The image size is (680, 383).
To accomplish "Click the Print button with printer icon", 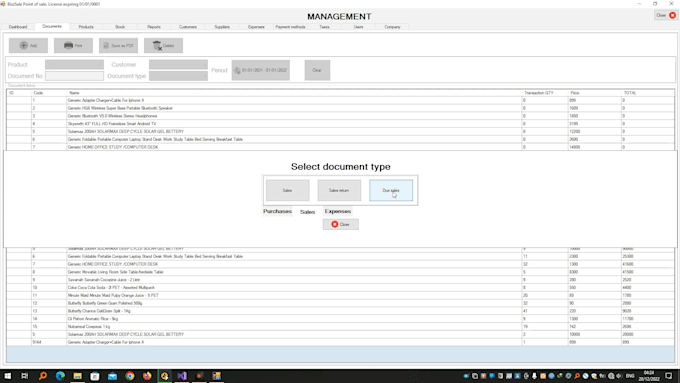I will [x=73, y=46].
